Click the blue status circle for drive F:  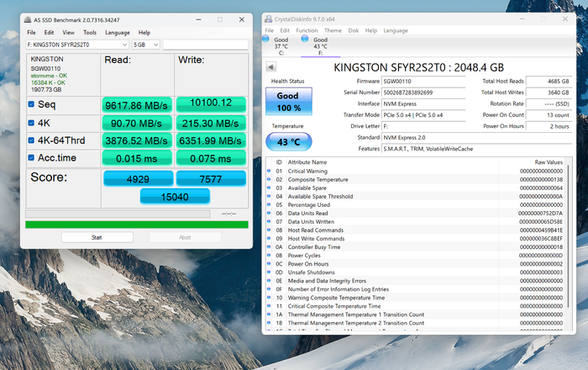coord(305,39)
